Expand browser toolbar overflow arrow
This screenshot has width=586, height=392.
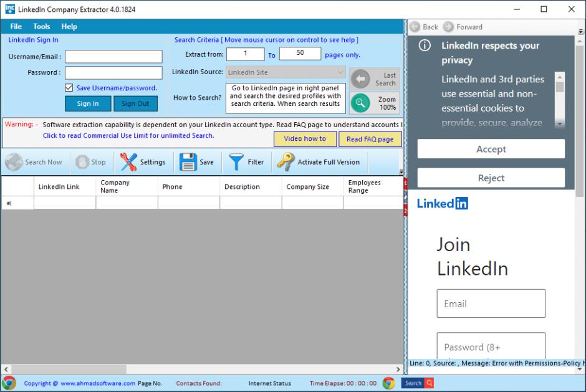(x=581, y=32)
